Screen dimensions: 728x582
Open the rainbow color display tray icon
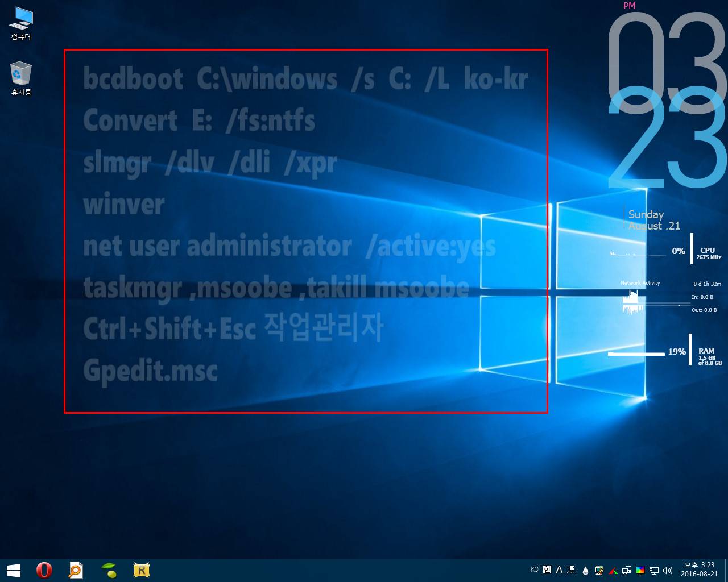640,571
